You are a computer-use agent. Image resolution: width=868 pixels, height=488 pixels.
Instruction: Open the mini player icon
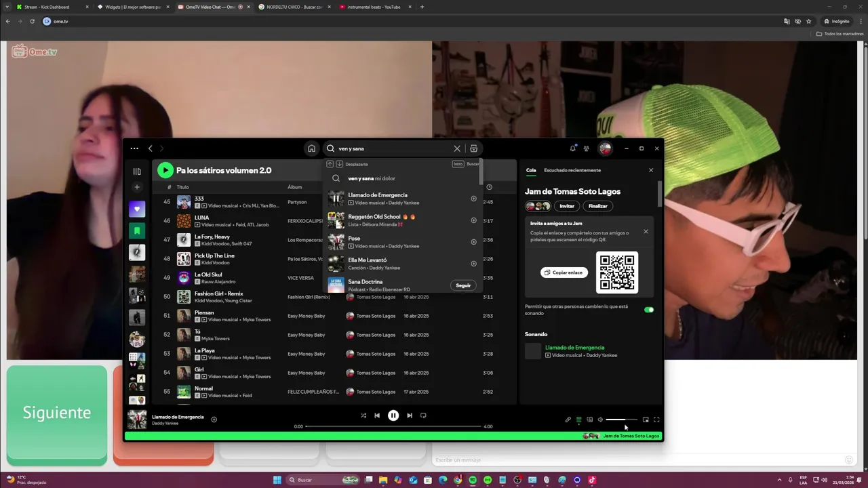pyautogui.click(x=646, y=420)
